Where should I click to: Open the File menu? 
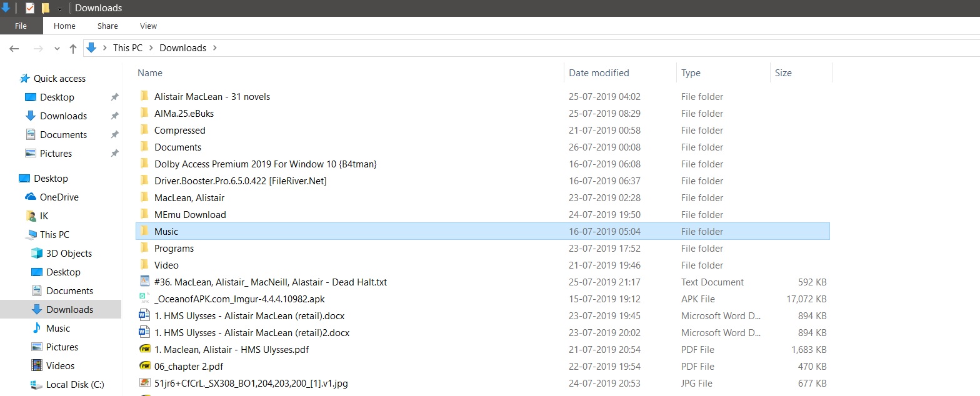21,26
